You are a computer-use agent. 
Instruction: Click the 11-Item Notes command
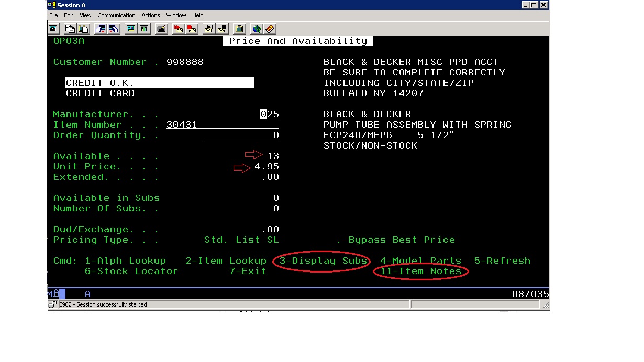tap(421, 271)
